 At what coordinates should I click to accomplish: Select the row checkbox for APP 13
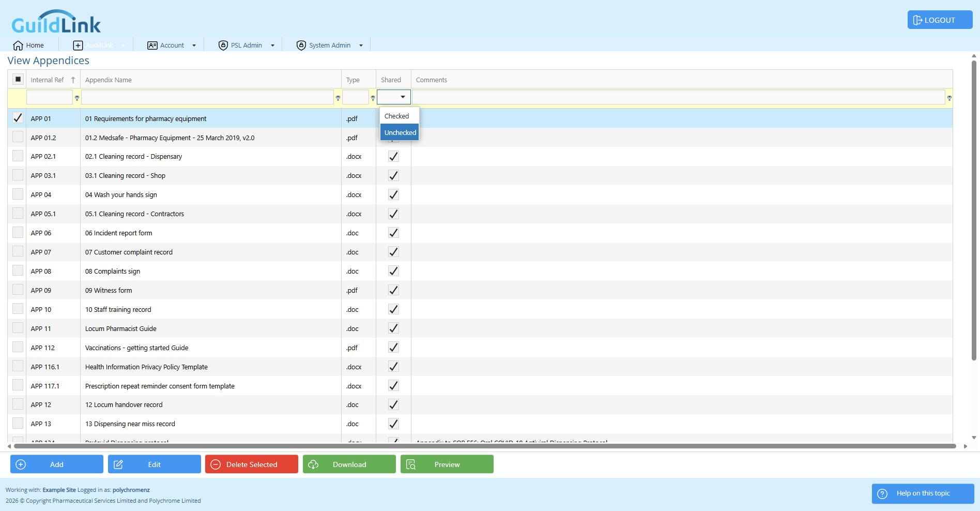[x=18, y=423]
